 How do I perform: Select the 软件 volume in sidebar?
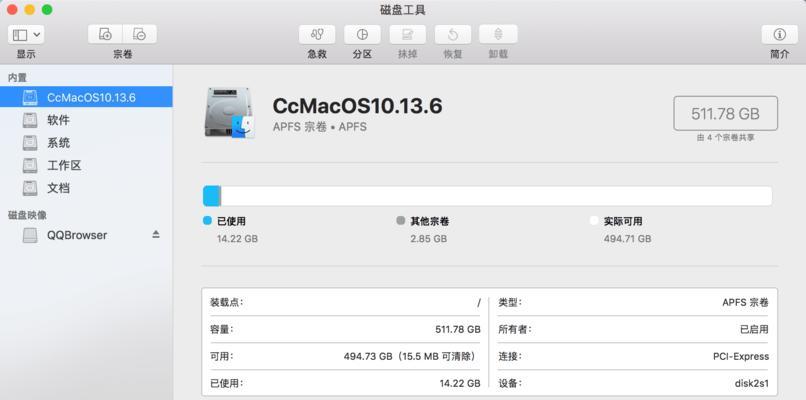pyautogui.click(x=86, y=120)
